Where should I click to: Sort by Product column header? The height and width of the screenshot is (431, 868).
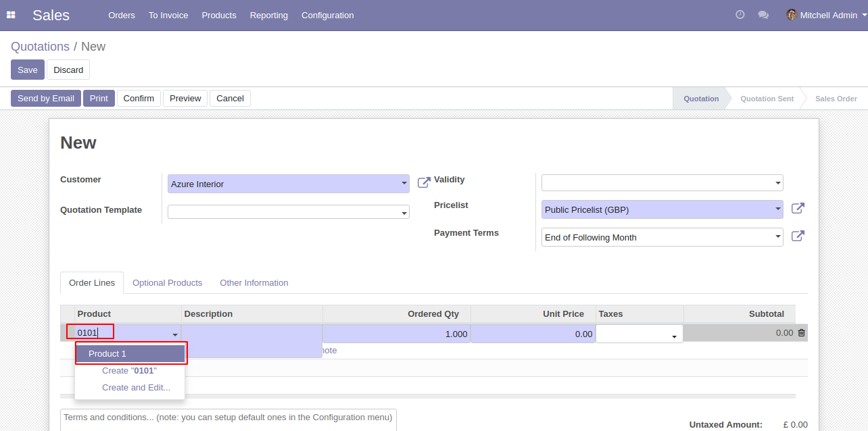tap(128, 314)
